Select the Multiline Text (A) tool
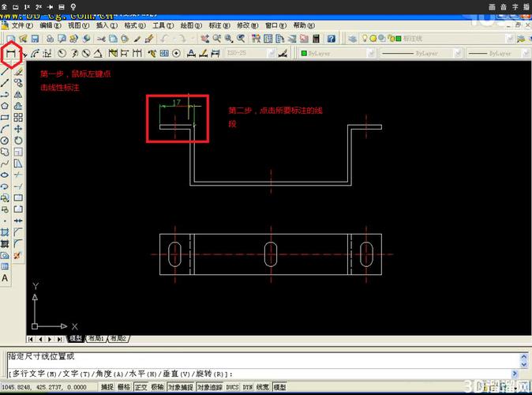Screen dimensions: 532x395 tap(6, 278)
